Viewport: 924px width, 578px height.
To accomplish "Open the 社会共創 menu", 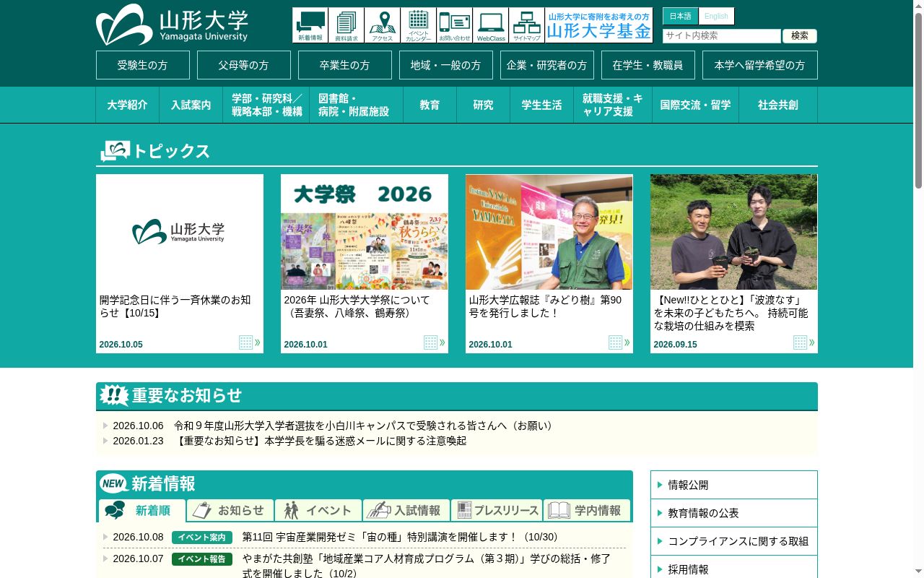I will click(x=778, y=105).
